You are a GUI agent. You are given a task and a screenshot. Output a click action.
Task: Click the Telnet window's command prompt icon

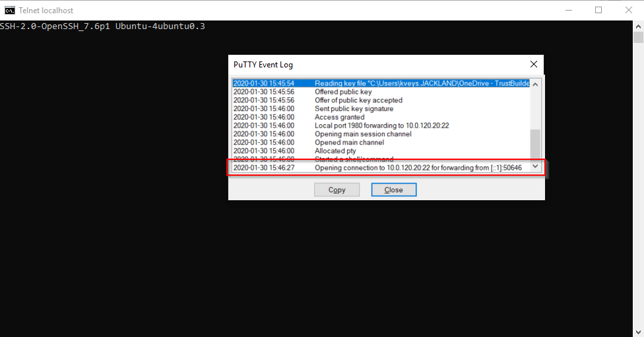pos(10,10)
